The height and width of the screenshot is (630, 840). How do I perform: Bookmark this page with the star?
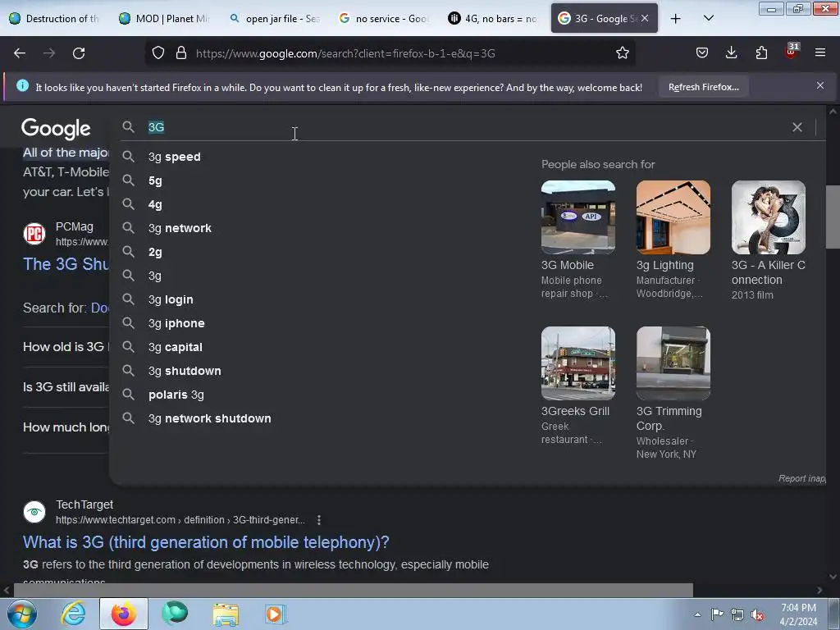tap(622, 53)
